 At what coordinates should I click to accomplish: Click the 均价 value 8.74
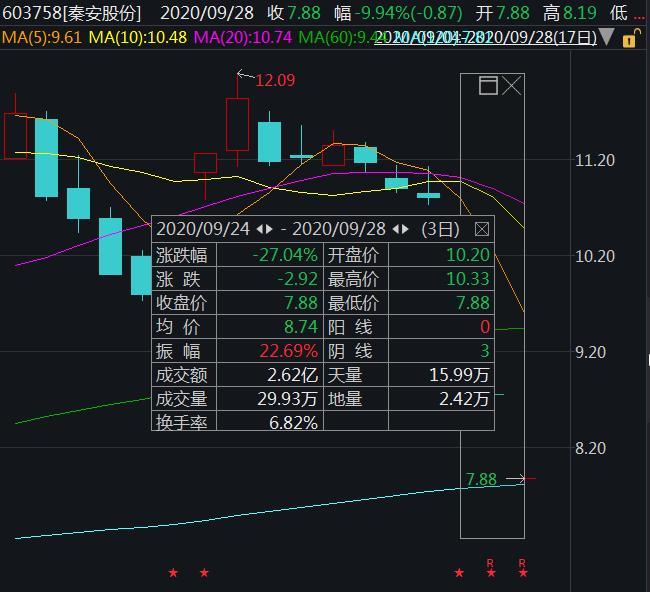coord(301,327)
